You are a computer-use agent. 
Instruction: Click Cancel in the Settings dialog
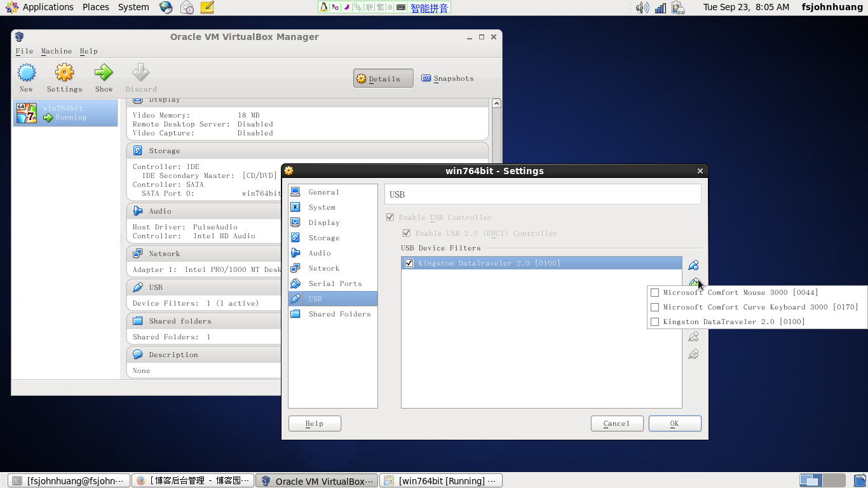(x=617, y=423)
